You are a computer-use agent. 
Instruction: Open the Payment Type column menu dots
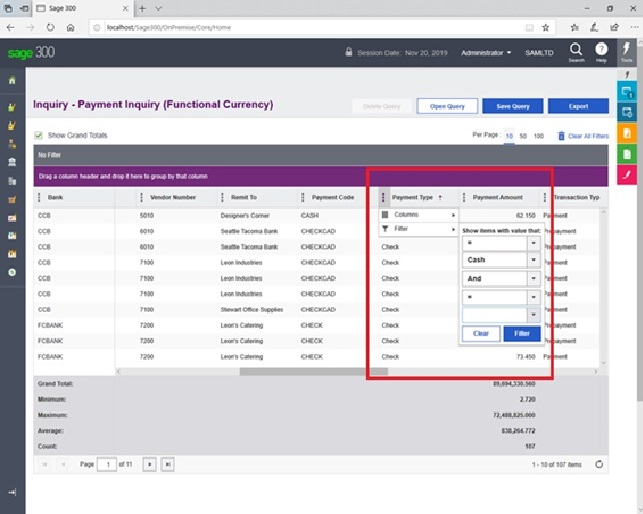(x=383, y=197)
